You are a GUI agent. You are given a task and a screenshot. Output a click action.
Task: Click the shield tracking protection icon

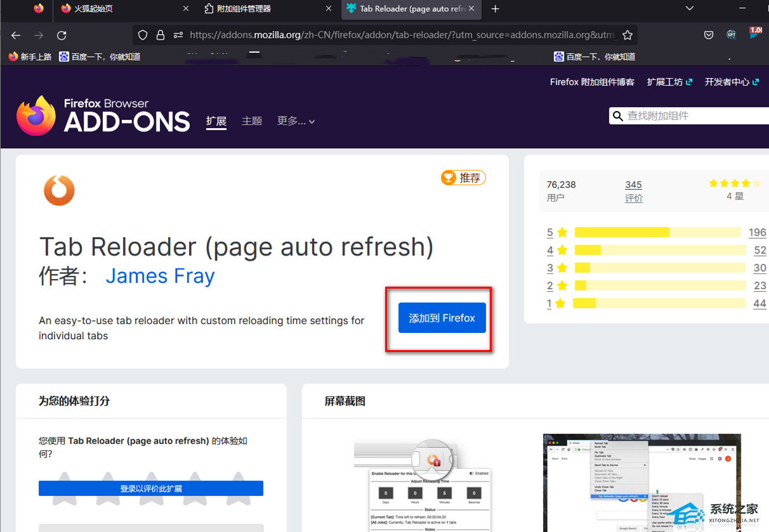pyautogui.click(x=143, y=36)
